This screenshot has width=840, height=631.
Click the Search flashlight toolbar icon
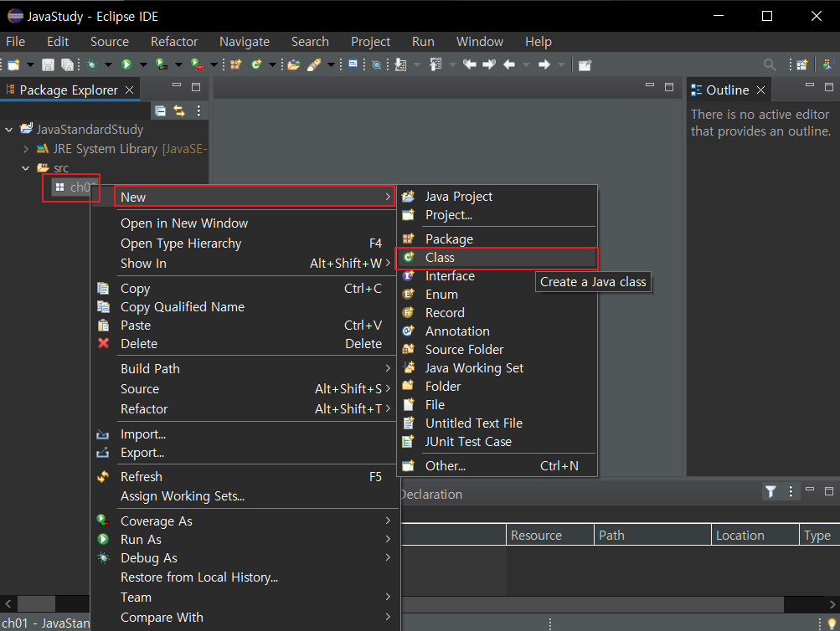tap(314, 64)
